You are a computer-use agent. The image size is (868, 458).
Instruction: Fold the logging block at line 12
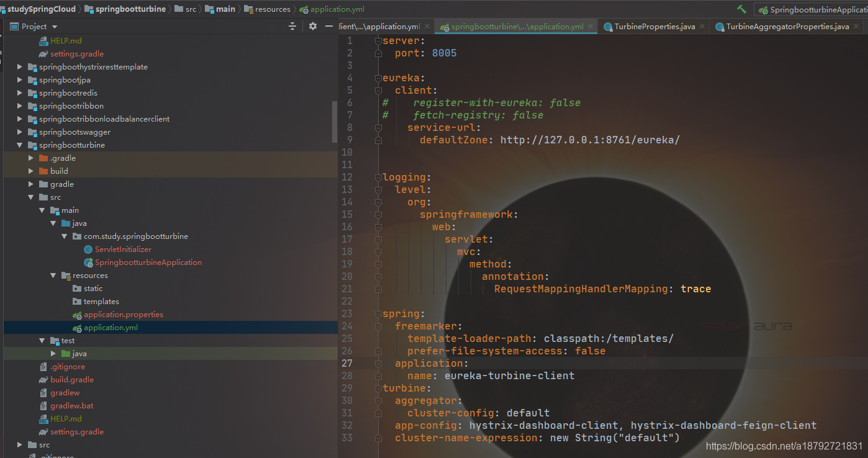click(x=377, y=177)
